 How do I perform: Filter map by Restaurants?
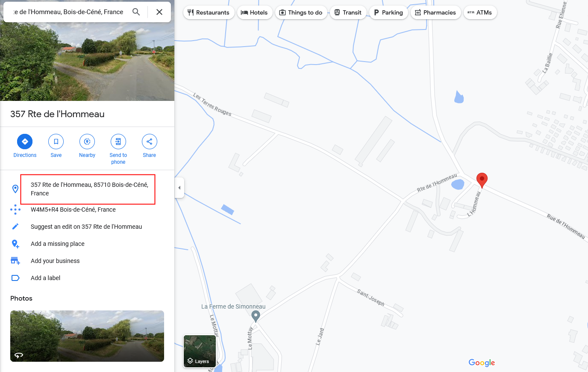(x=209, y=12)
